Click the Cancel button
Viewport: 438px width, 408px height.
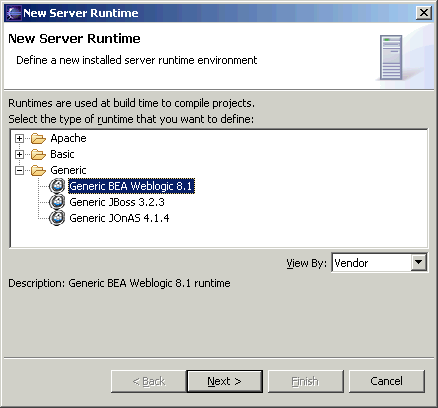pyautogui.click(x=387, y=381)
